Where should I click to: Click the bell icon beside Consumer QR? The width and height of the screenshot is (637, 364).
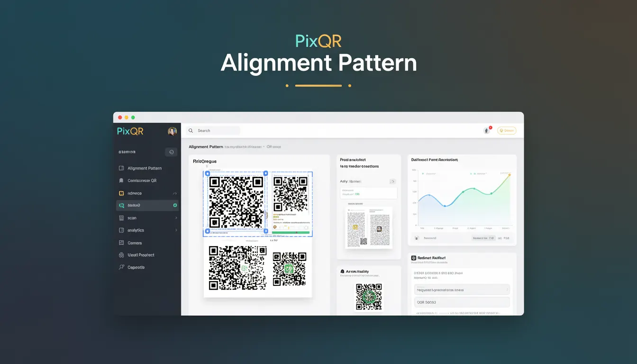point(121,181)
